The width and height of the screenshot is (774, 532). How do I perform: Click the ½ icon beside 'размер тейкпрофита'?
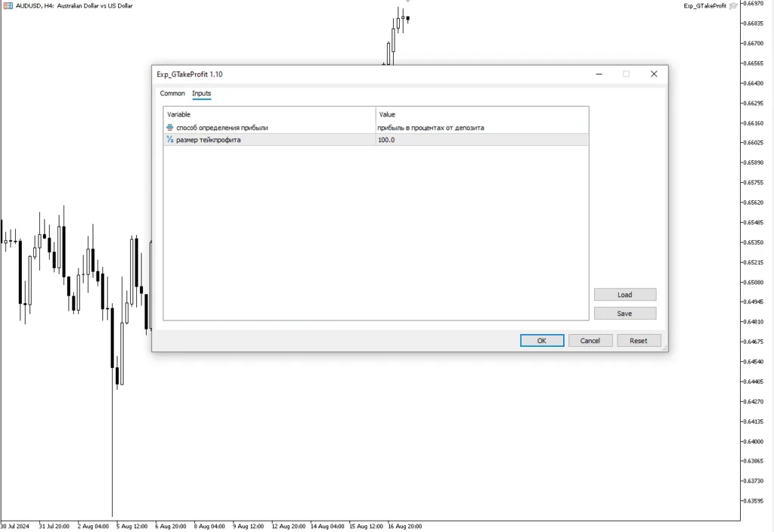tap(170, 140)
